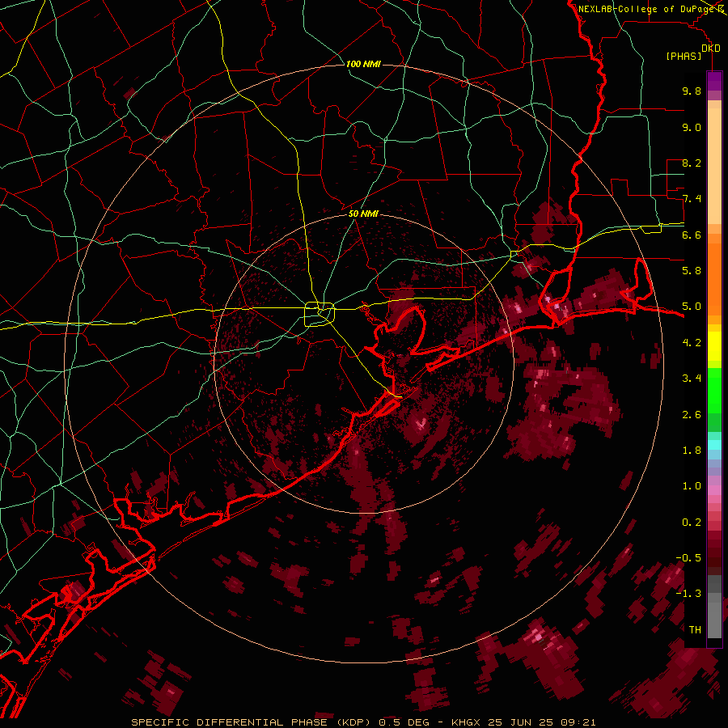Click the "TH" threshold label on scale
The image size is (728, 728).
tap(695, 630)
